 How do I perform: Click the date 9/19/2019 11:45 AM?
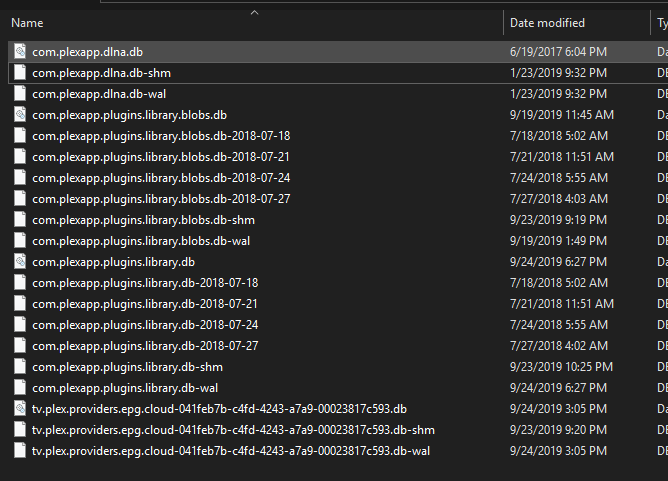tap(562, 115)
